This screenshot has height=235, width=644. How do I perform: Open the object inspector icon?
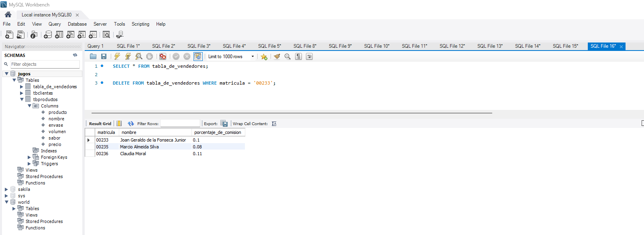(x=34, y=35)
